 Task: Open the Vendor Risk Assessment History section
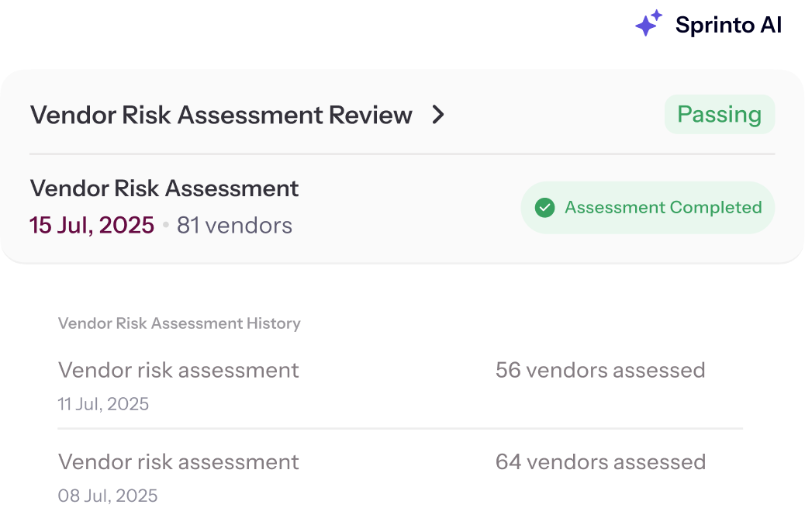pos(179,323)
